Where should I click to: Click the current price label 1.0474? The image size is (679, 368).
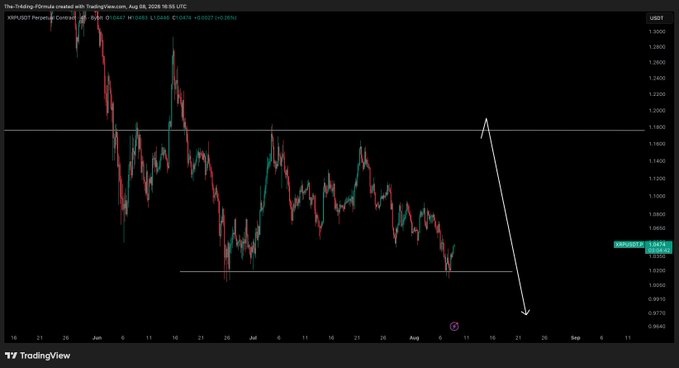(x=658, y=245)
